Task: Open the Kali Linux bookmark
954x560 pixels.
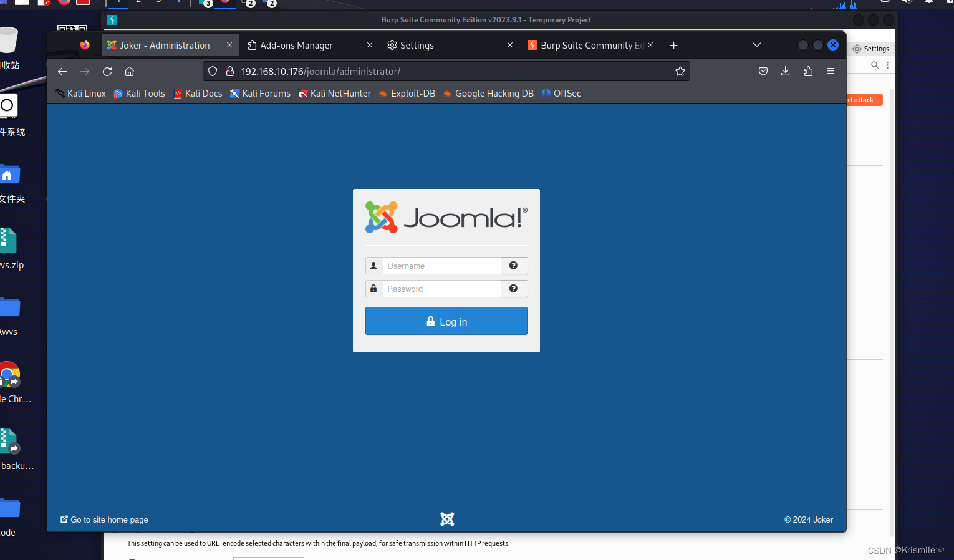Action: [x=80, y=94]
